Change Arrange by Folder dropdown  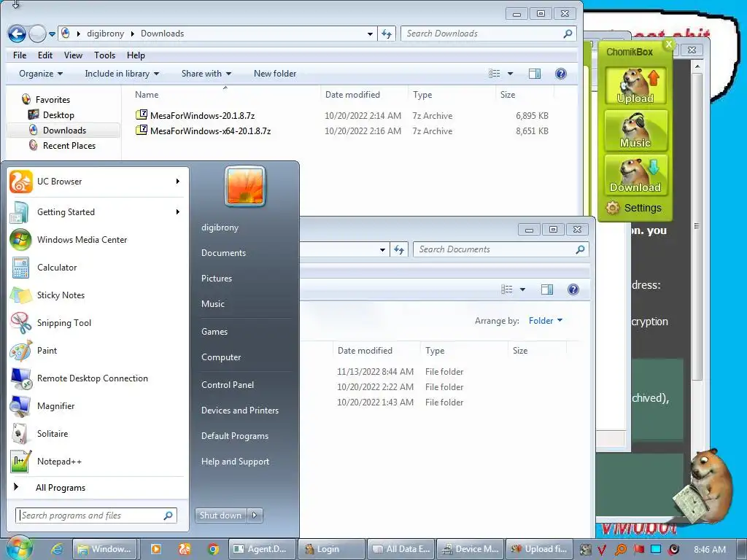546,321
